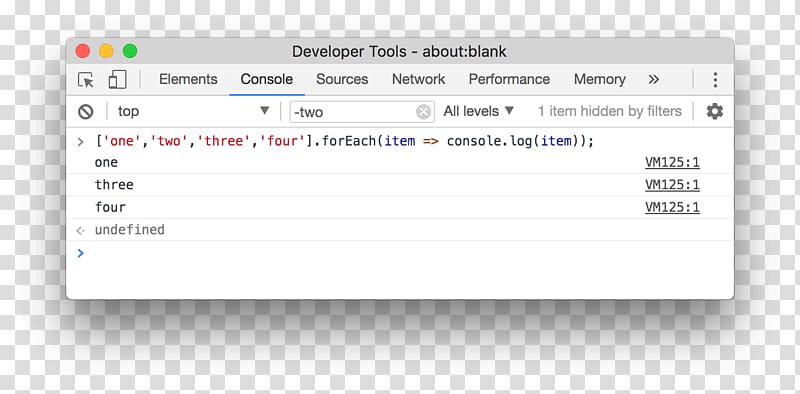Open the VM125:1 link on the three row
The width and height of the screenshot is (800, 394).
(672, 185)
